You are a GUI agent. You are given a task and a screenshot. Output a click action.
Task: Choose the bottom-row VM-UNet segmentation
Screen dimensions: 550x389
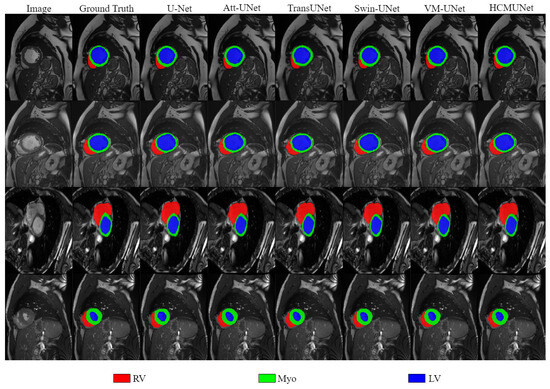point(445,317)
